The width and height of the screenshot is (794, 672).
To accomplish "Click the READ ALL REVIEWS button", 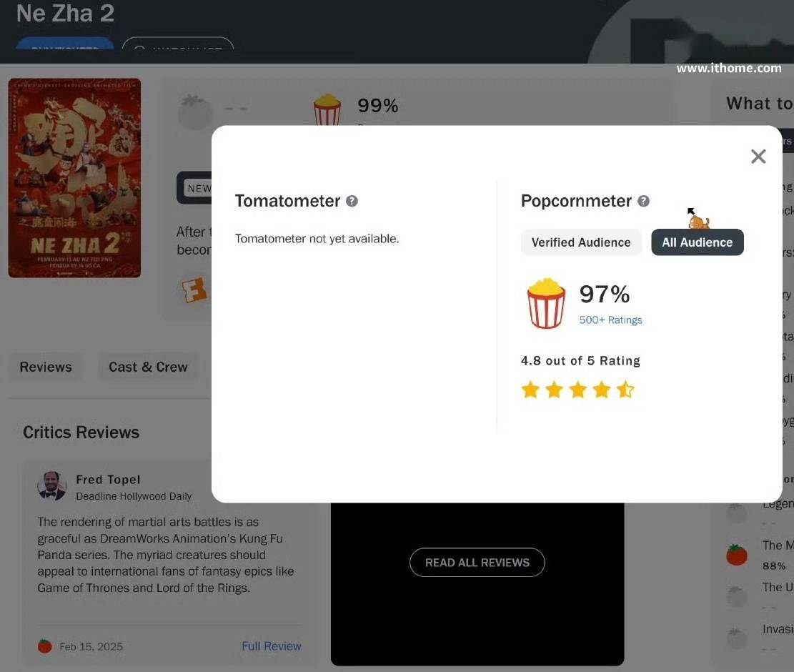I will [477, 563].
